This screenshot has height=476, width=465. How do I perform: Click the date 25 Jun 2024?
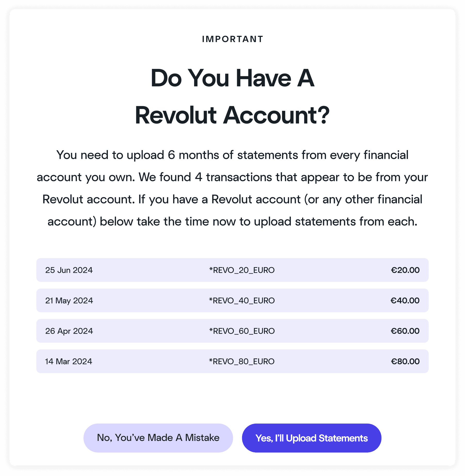69,270
